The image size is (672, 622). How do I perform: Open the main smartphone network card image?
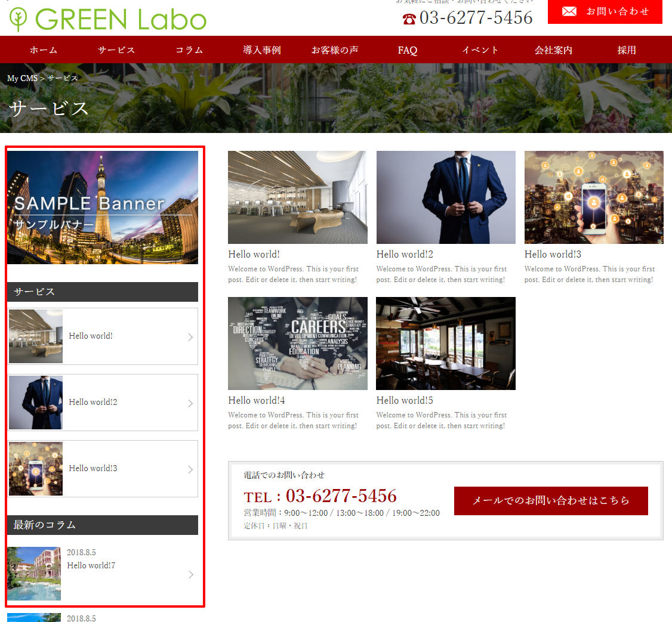coord(594,197)
